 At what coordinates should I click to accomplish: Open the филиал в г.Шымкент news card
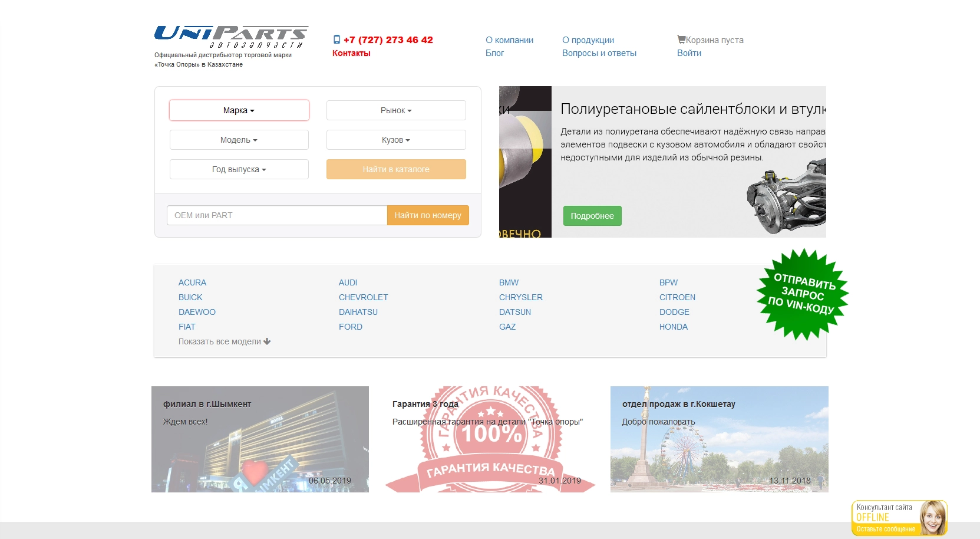click(x=260, y=439)
